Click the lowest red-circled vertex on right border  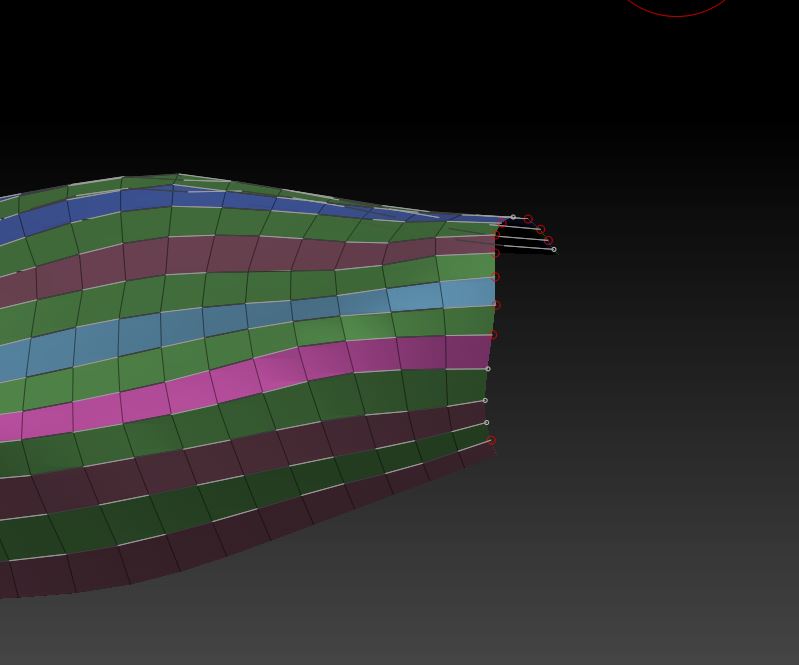(x=491, y=440)
